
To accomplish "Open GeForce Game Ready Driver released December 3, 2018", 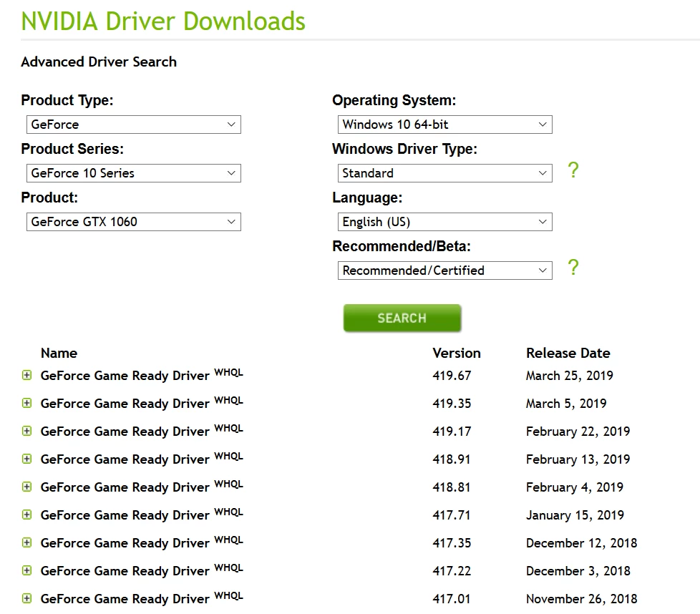I will [x=142, y=571].
